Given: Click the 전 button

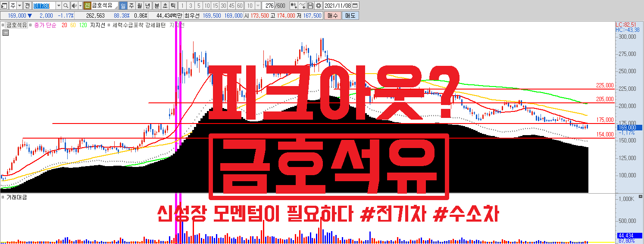Looking at the screenshot, I should pyautogui.click(x=27, y=6).
